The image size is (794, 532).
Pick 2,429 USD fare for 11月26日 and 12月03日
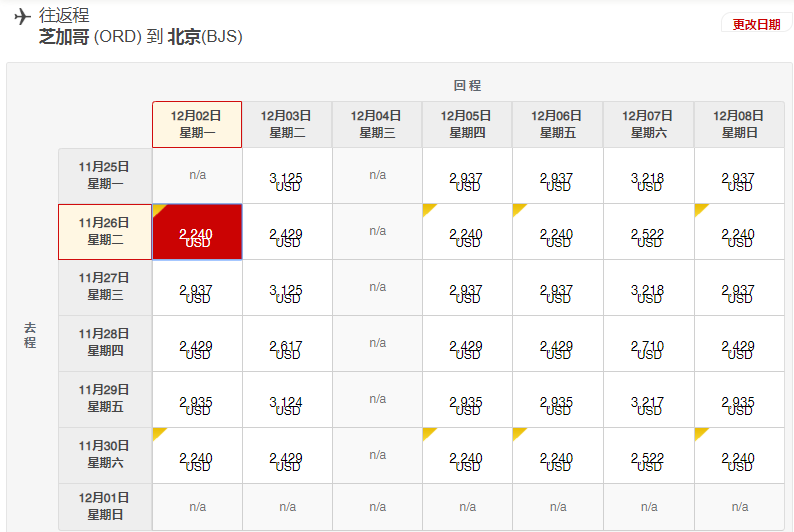[287, 232]
